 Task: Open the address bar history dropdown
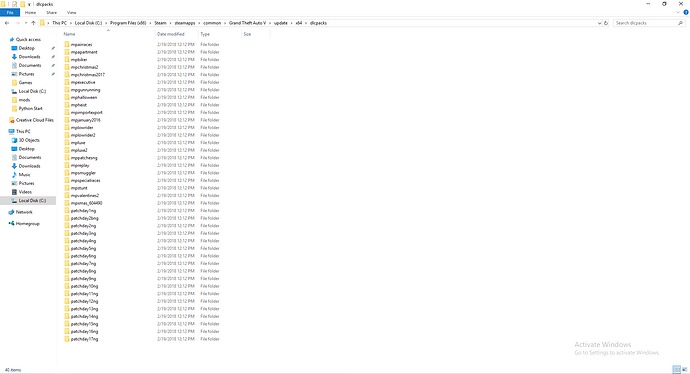pos(599,23)
